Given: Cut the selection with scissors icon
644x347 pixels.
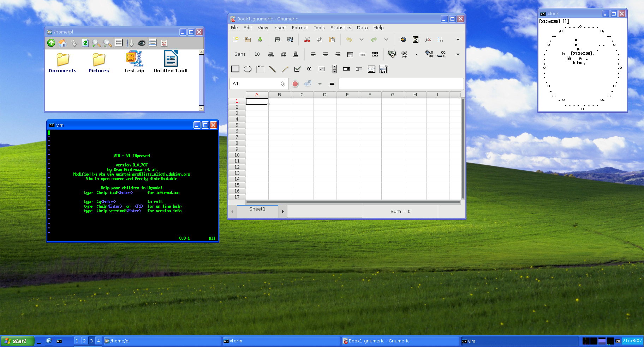Looking at the screenshot, I should pyautogui.click(x=307, y=39).
